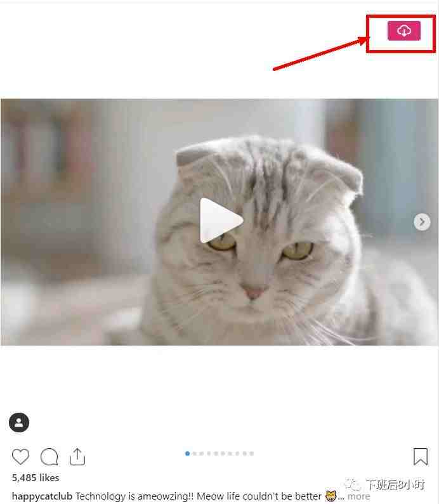Click the cat emoji in caption
This screenshot has width=439, height=504.
coord(331,496)
